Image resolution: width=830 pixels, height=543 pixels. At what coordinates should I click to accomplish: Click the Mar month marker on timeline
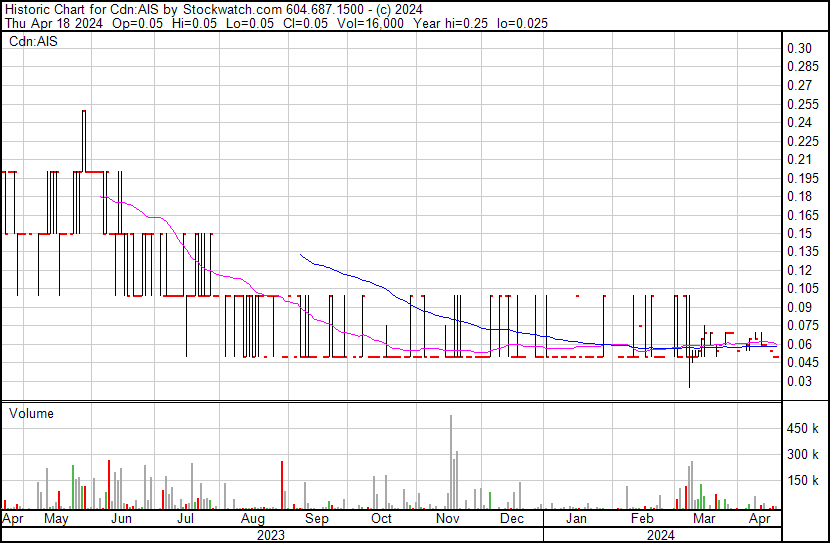(x=704, y=520)
